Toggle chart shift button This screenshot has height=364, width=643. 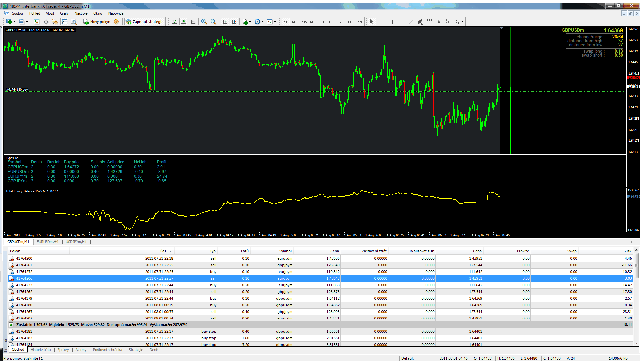click(234, 22)
